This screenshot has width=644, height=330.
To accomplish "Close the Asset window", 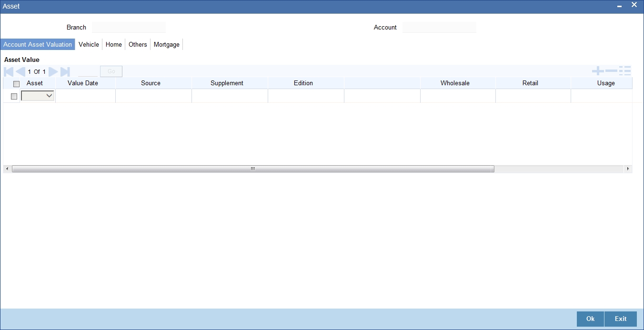I will [634, 5].
